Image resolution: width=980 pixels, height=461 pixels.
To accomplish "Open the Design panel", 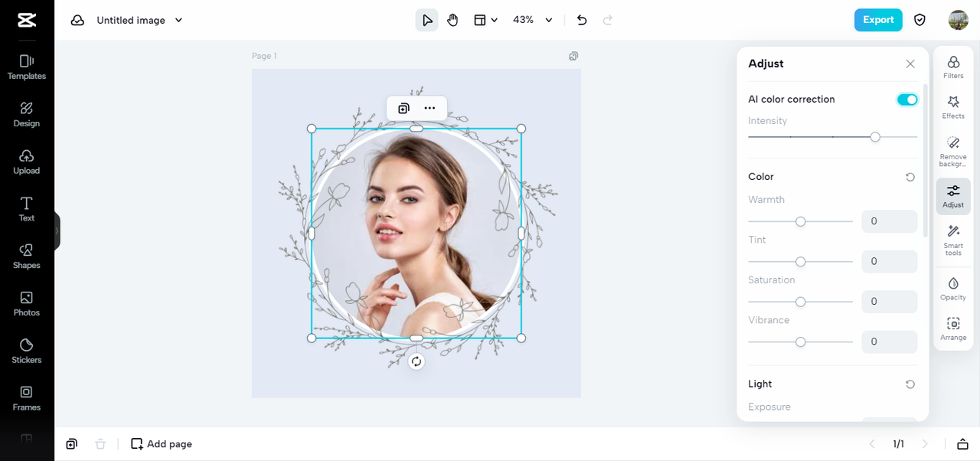I will click(27, 114).
